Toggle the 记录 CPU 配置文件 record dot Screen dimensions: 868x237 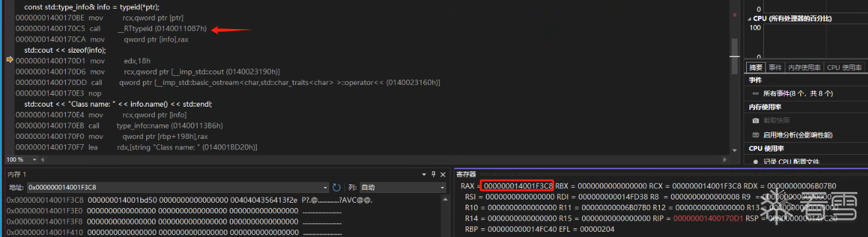(755, 161)
